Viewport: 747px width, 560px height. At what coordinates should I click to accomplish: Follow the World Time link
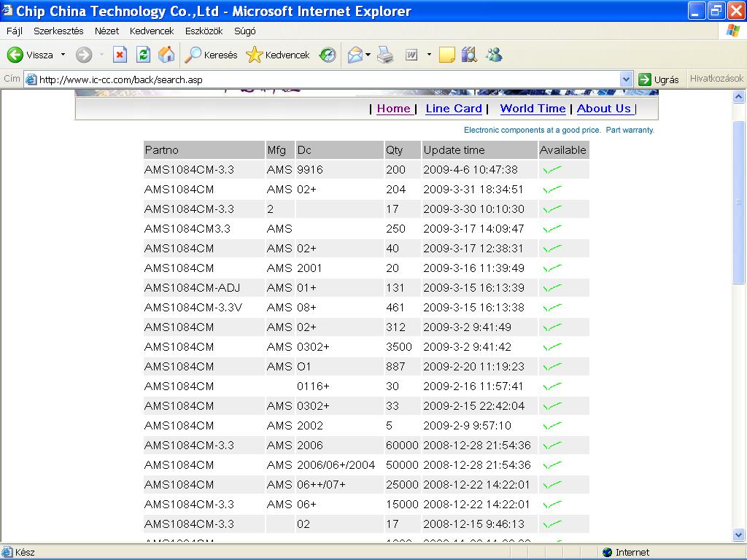pos(533,109)
